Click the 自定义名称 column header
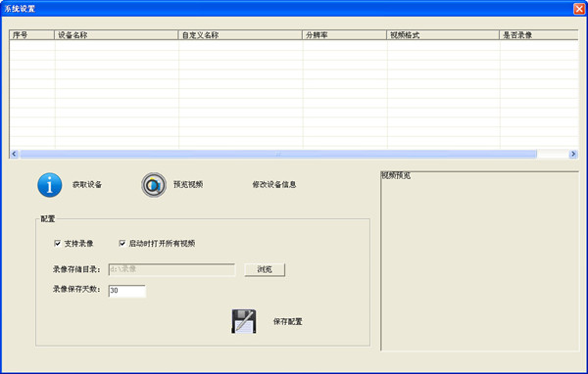588x374 pixels. click(240, 35)
